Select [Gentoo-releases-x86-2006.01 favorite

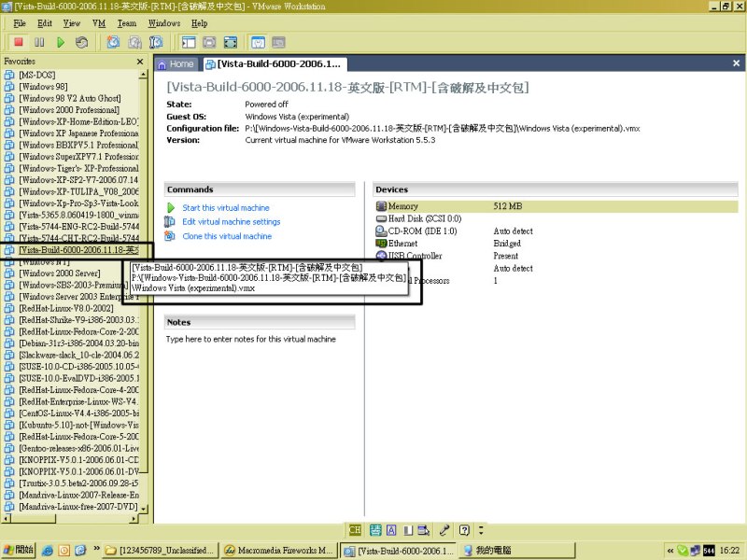point(78,448)
